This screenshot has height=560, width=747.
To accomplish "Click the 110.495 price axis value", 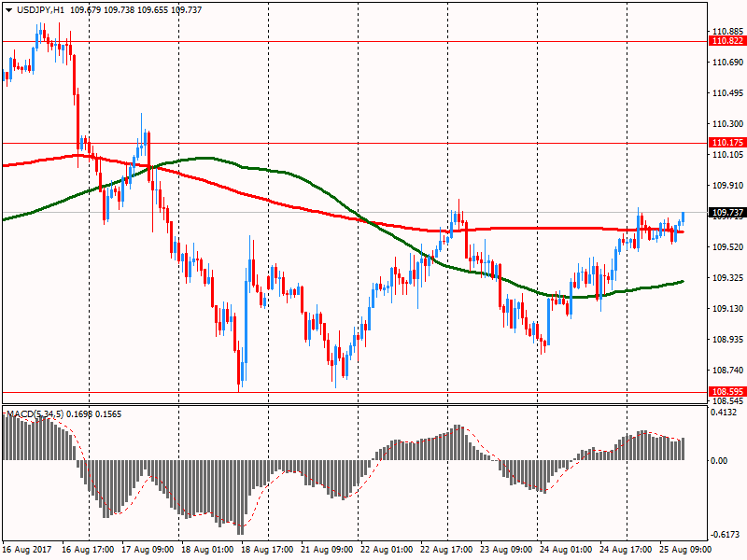I will point(727,93).
